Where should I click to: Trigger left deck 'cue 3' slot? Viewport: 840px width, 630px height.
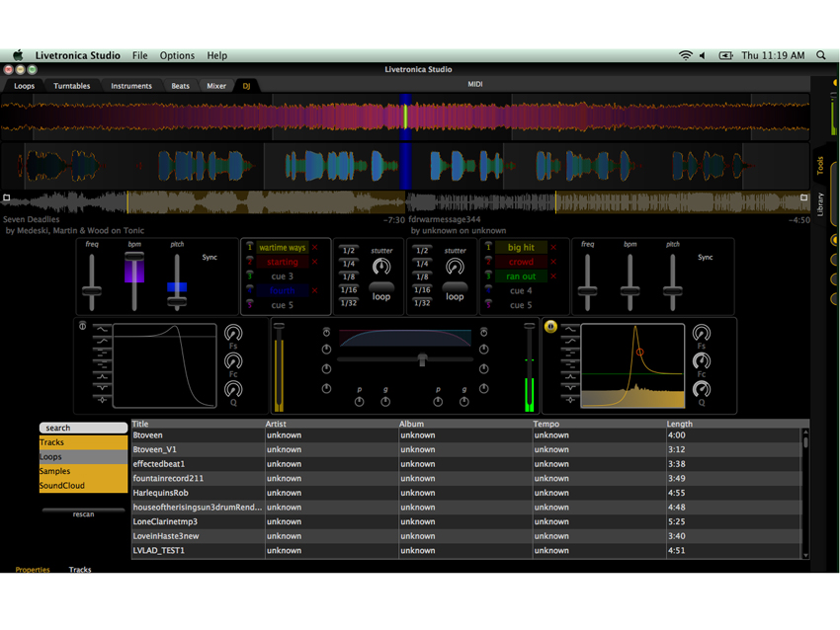point(283,276)
